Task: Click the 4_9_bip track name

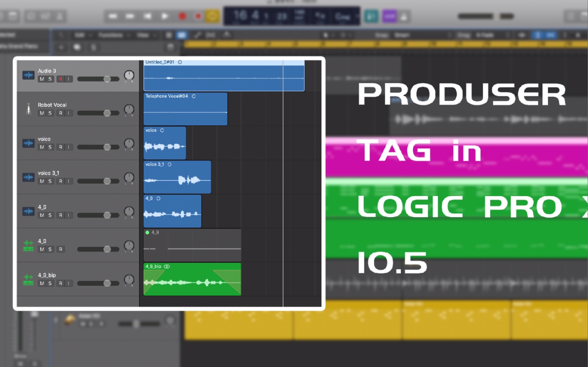Action: click(47, 275)
